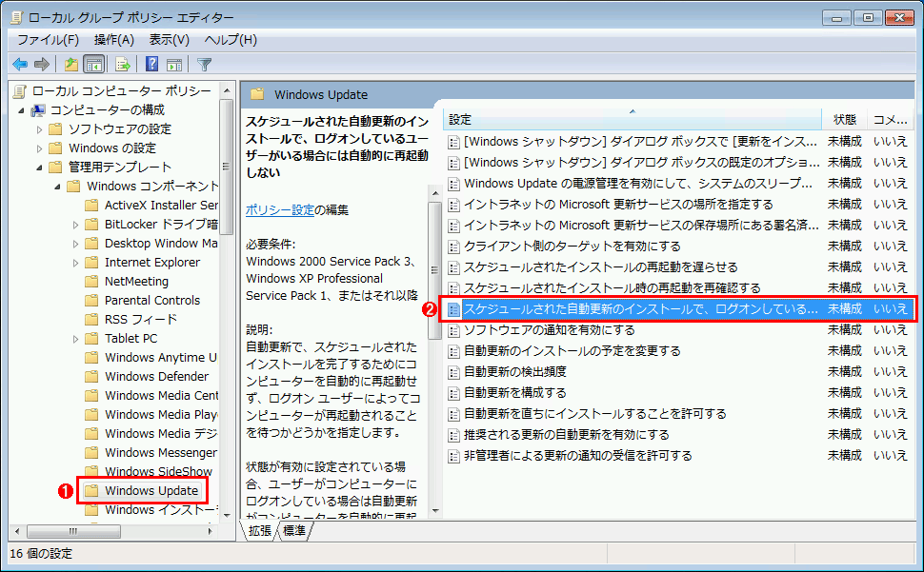
Task: Click policy icon for クライアント側のターゲットを有効にする
Action: pos(453,247)
